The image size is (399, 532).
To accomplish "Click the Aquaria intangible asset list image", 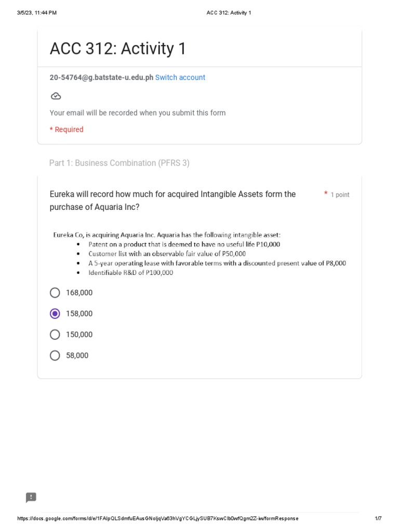I will [x=199, y=254].
